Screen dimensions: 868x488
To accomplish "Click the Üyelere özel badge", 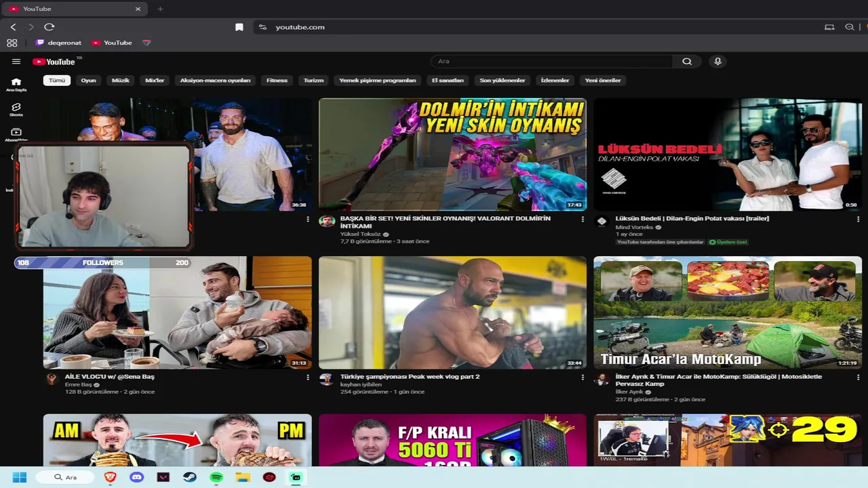I will pyautogui.click(x=728, y=242).
